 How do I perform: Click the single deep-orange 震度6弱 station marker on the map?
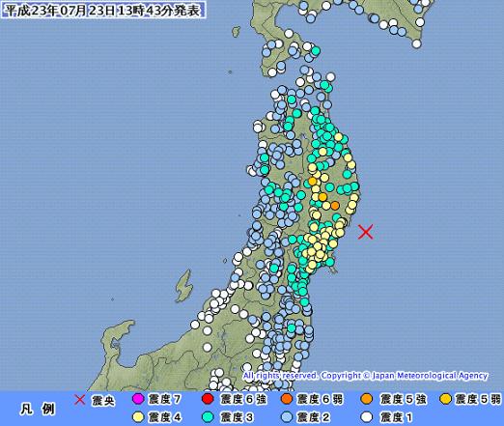(x=335, y=205)
